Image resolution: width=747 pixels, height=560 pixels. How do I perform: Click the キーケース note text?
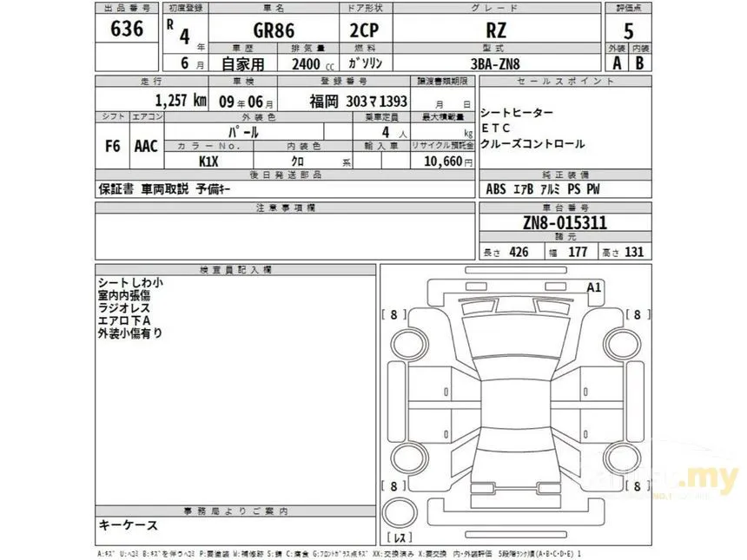click(x=128, y=526)
